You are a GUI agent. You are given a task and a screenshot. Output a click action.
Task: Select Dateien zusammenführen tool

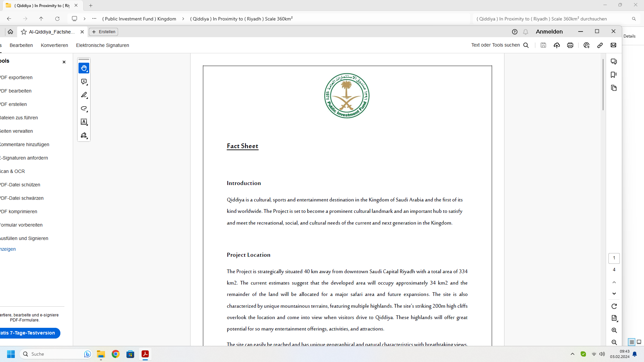pos(19,118)
